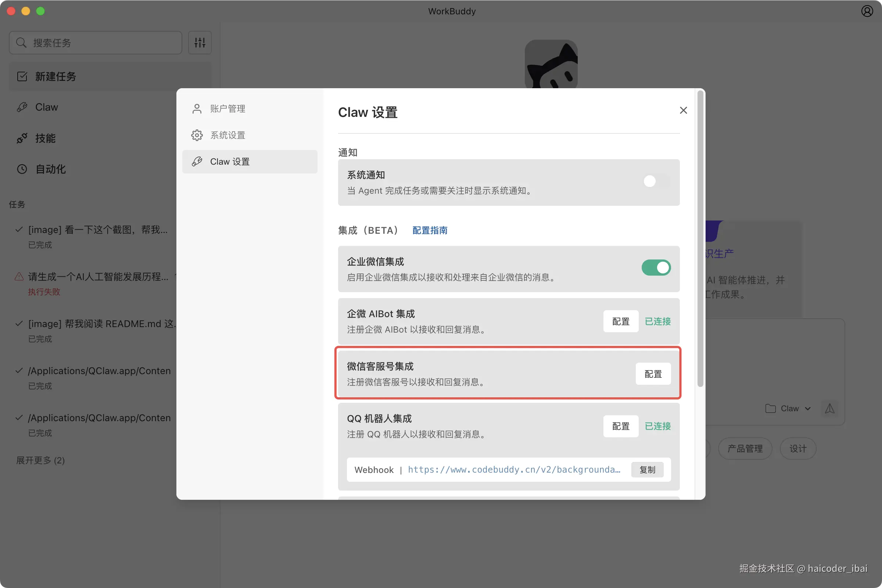Click the send arrow icon
This screenshot has height=588, width=882.
point(829,408)
